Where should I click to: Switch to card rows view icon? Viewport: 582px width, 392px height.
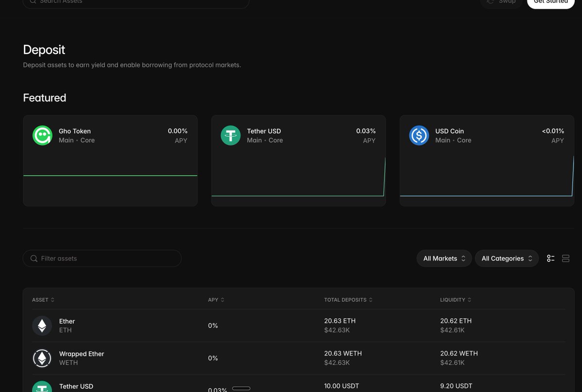click(566, 259)
